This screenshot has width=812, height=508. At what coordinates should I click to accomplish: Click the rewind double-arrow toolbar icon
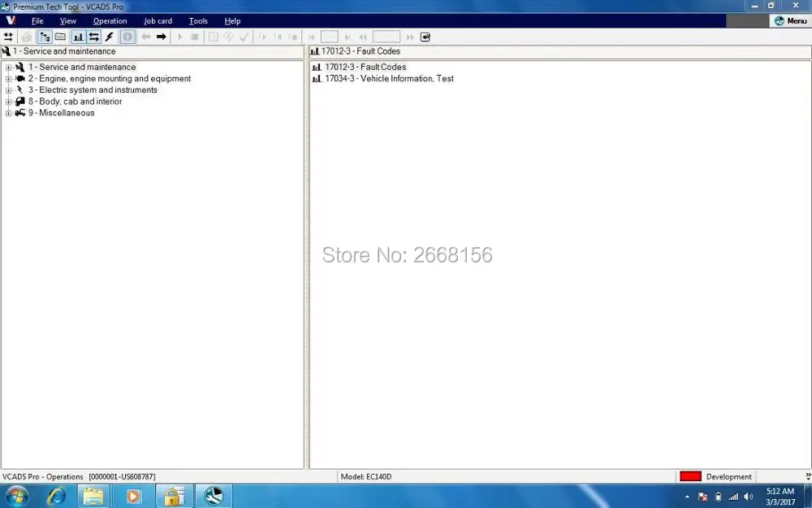[363, 37]
